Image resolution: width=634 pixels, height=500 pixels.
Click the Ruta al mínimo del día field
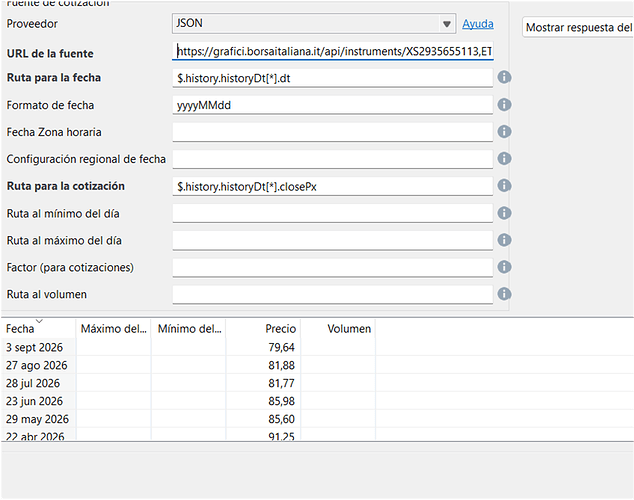[333, 213]
